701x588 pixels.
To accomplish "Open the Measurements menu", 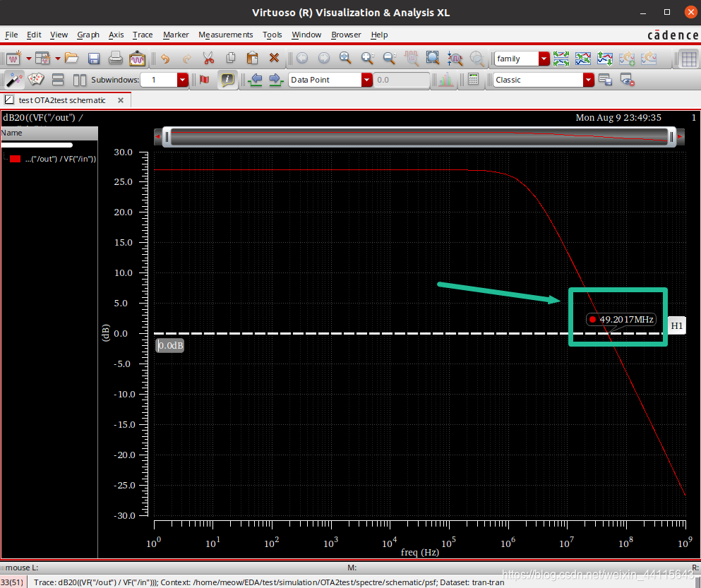I will (225, 35).
